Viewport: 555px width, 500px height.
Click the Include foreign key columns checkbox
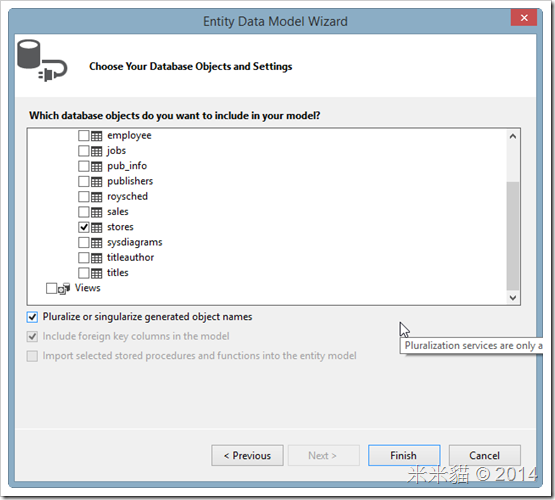click(32, 336)
